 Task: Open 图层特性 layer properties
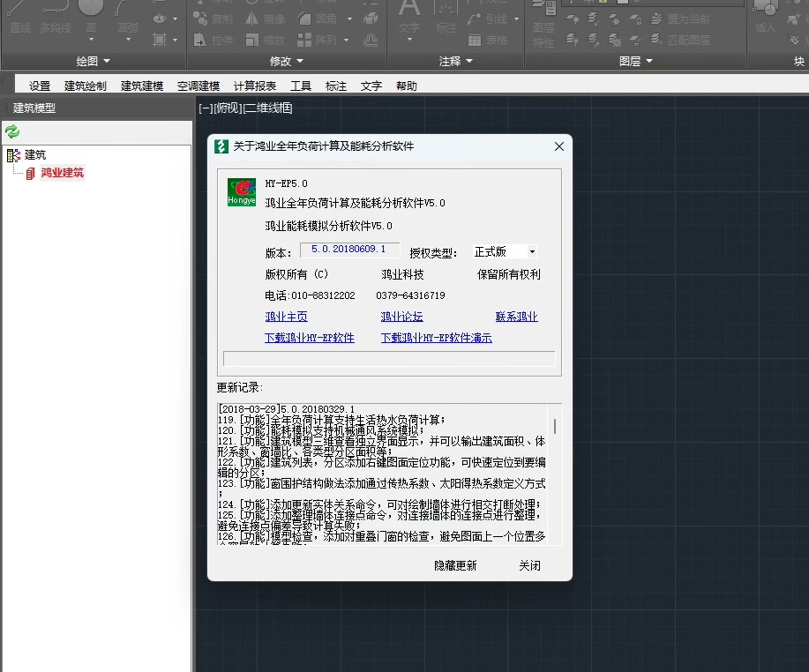click(x=543, y=25)
